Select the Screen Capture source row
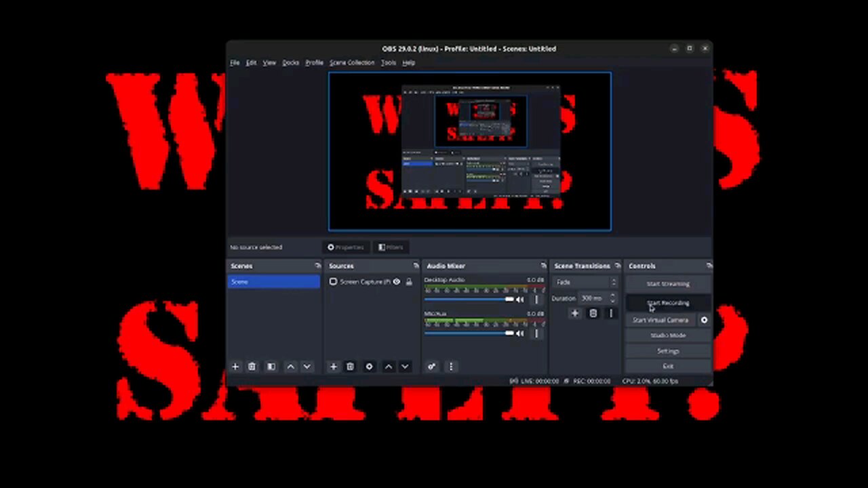Image resolution: width=868 pixels, height=488 pixels. [371, 282]
